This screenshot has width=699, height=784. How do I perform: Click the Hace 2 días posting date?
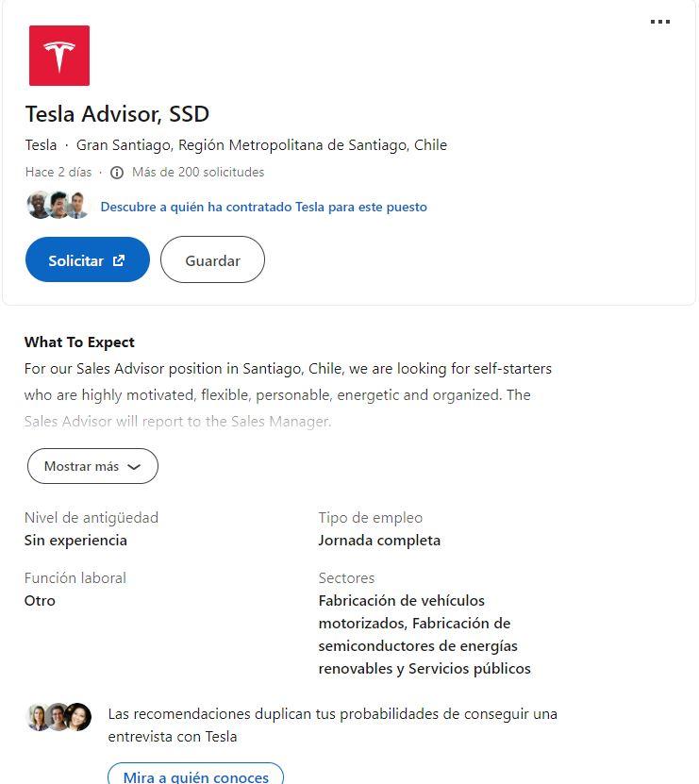58,173
